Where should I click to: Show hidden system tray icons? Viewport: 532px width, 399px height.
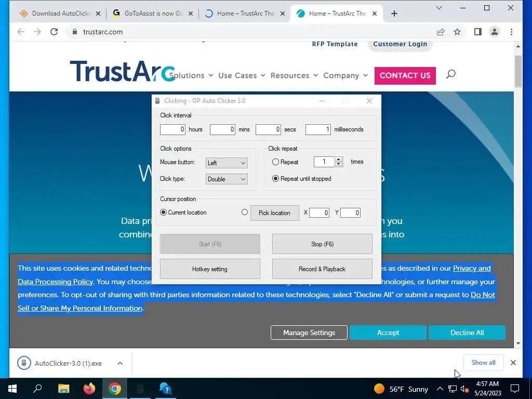(x=440, y=389)
